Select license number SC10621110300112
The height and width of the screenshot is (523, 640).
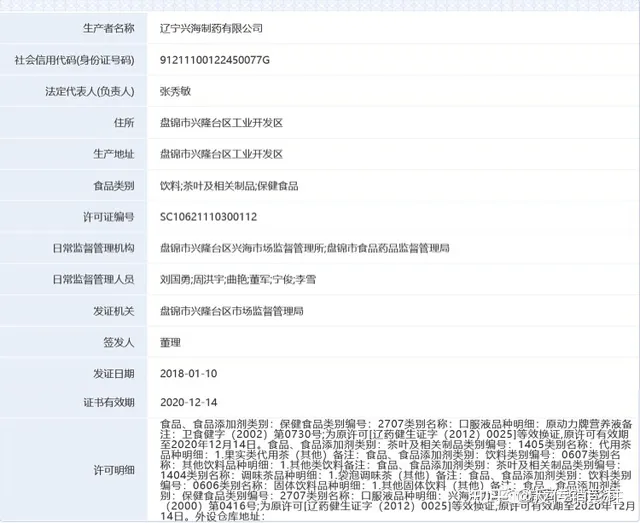pos(209,217)
